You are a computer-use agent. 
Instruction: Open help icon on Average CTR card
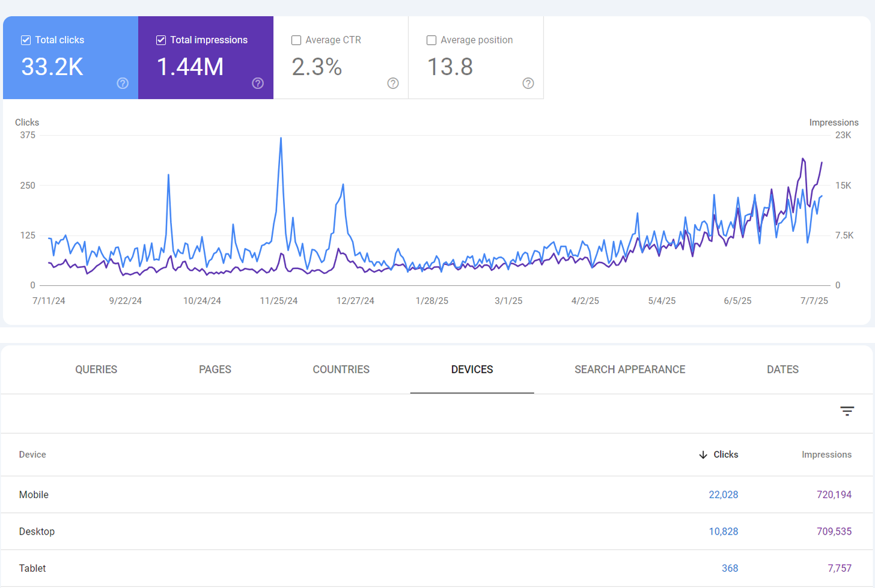point(393,83)
